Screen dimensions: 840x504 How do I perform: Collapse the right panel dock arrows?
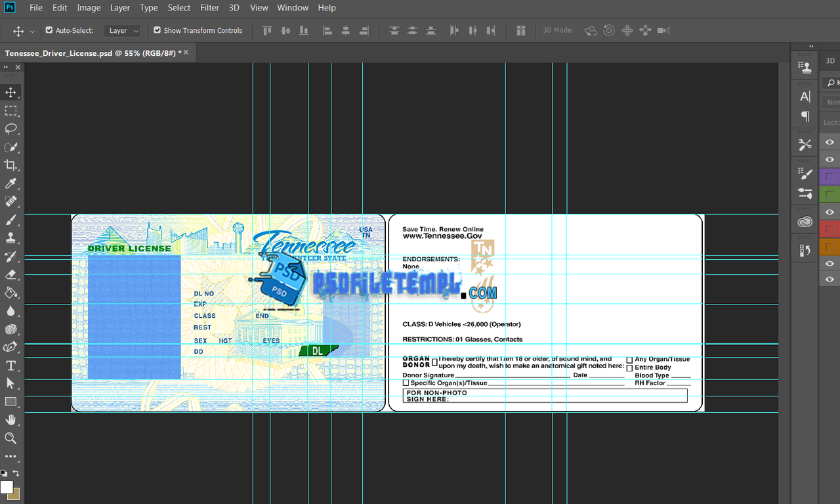click(812, 47)
